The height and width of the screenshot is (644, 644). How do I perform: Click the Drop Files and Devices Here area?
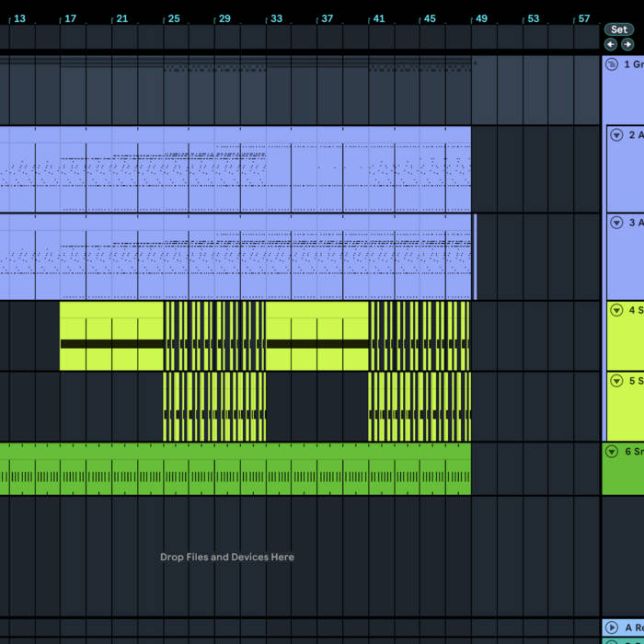227,557
